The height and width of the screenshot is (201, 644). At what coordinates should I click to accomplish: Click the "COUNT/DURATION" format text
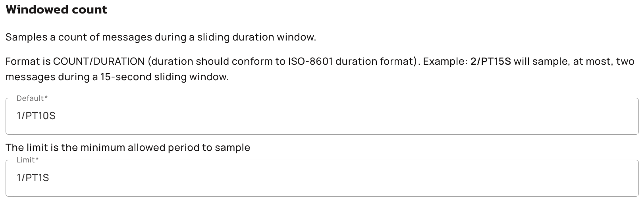point(98,62)
